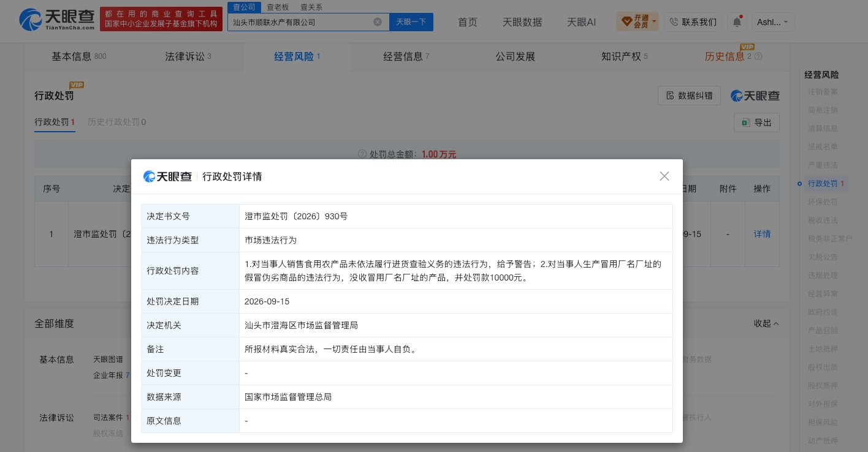Collapse the 全部维度 section via 收起
Screen dimensions: 868x452
766,323
